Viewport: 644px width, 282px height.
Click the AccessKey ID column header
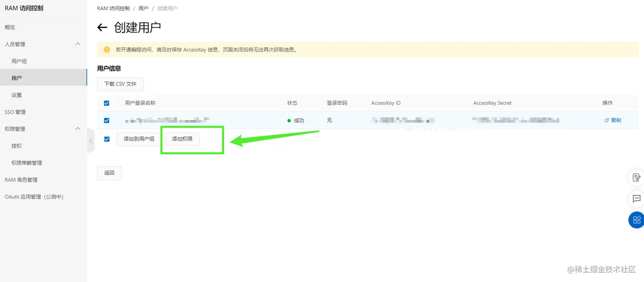point(386,103)
